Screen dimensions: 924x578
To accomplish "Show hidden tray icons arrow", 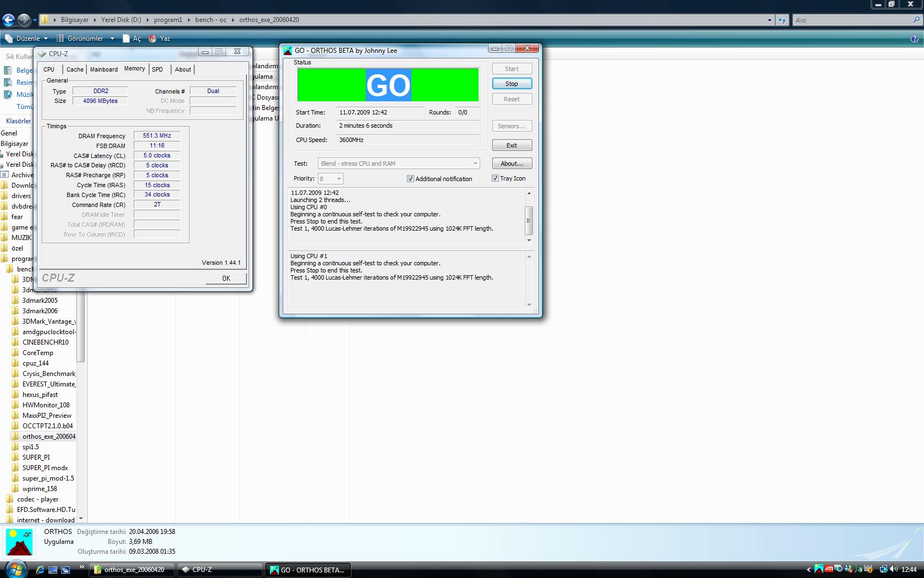I will (809, 570).
